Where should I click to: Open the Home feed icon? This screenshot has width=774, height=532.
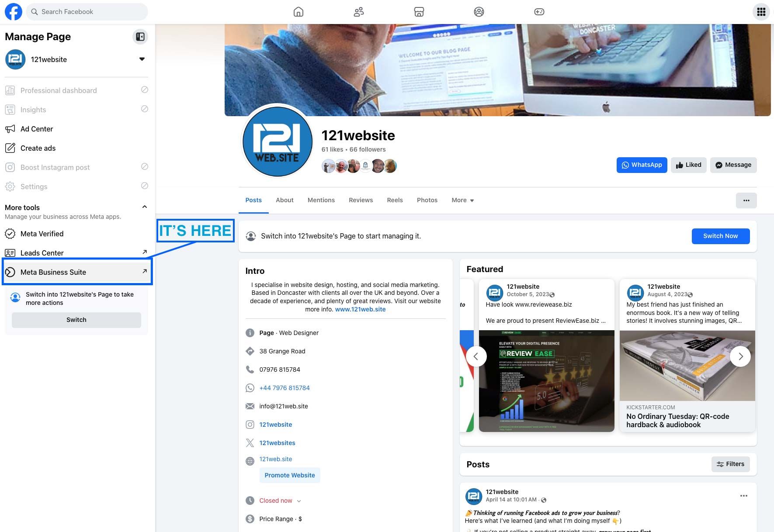pyautogui.click(x=298, y=12)
